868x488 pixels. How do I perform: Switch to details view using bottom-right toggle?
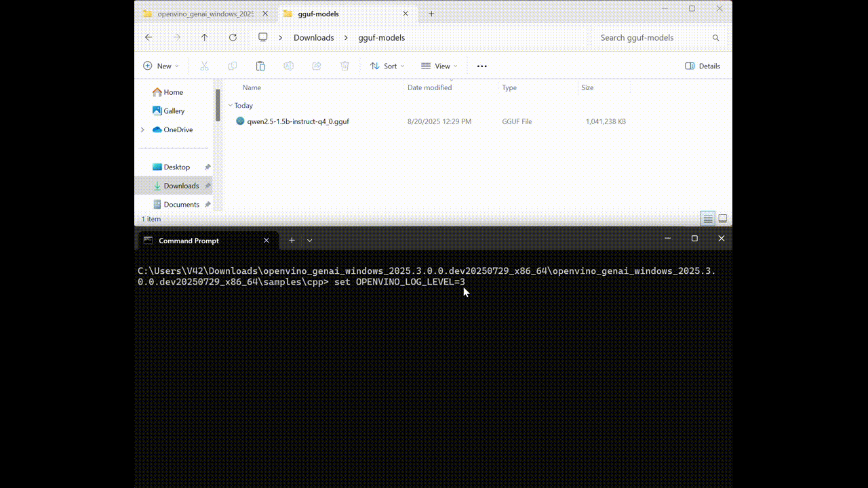coord(707,218)
